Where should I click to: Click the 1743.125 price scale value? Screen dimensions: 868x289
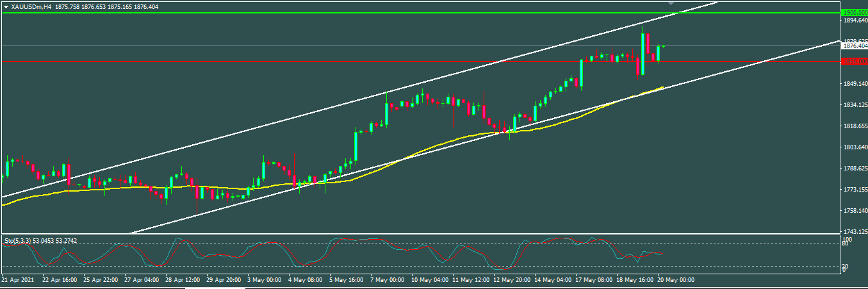855,231
